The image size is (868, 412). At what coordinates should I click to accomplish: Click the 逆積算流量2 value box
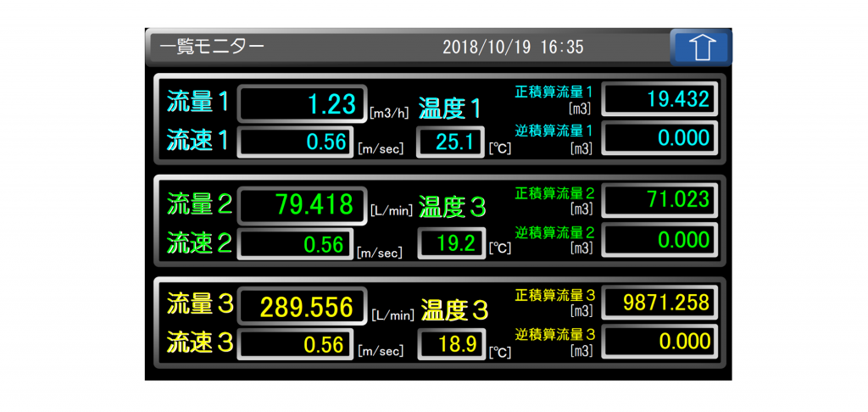[659, 240]
